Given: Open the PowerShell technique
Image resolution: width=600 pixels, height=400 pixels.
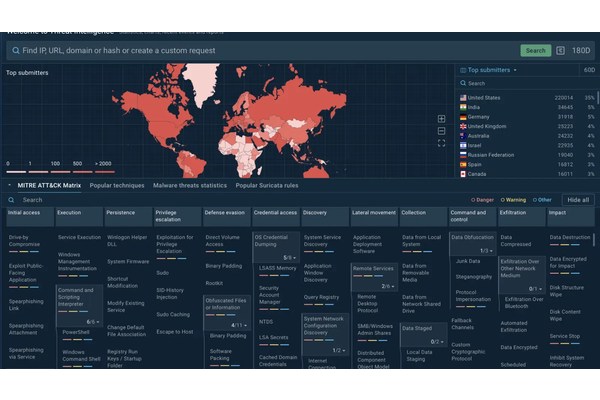Looking at the screenshot, I should pos(76,332).
